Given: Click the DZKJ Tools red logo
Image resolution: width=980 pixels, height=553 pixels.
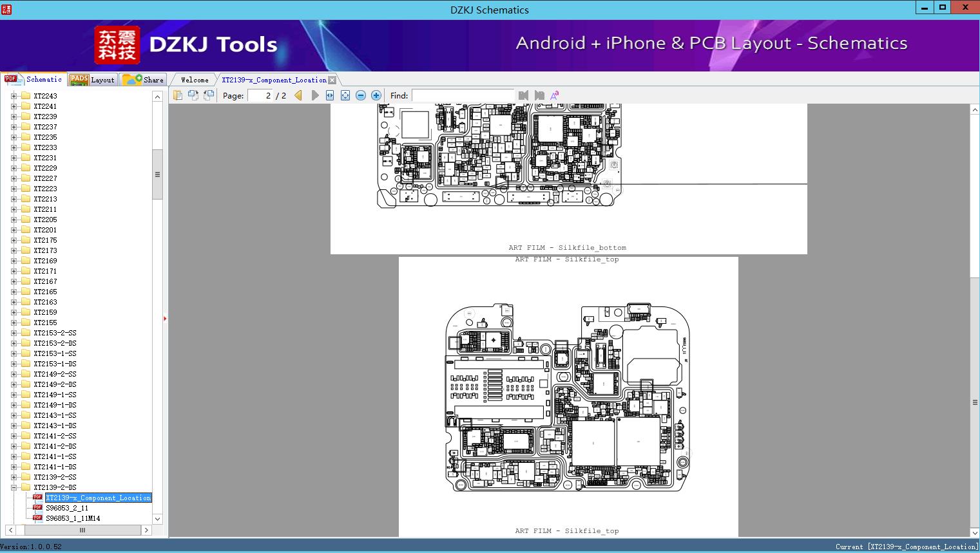Looking at the screenshot, I should (x=117, y=45).
